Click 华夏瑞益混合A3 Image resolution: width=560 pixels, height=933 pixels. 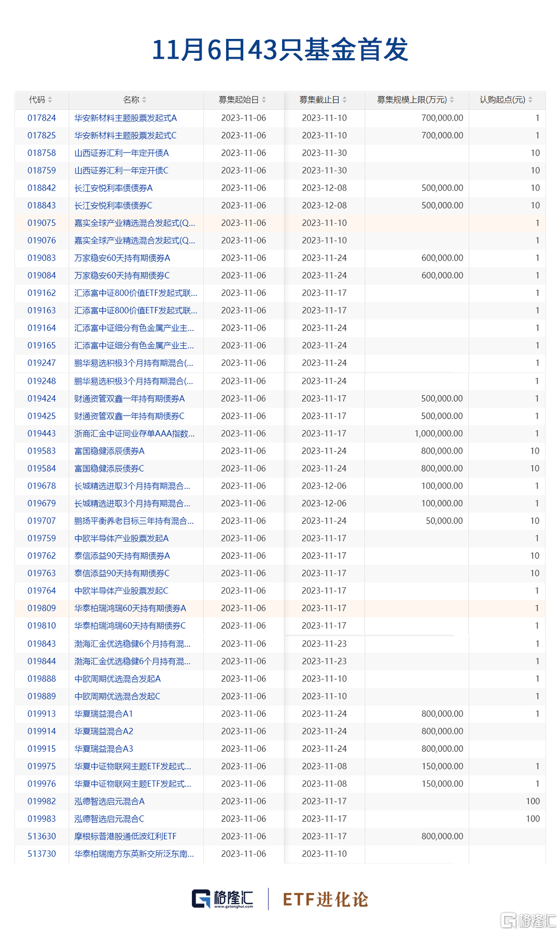(104, 749)
